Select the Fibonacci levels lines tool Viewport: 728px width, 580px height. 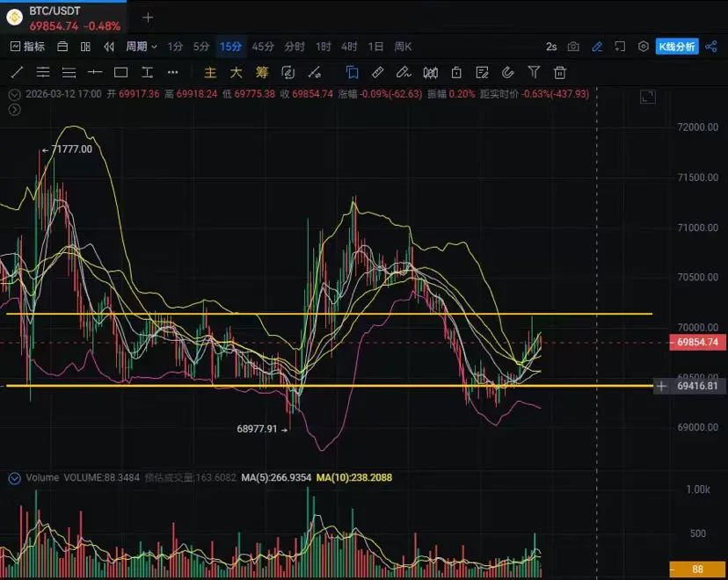[69, 72]
